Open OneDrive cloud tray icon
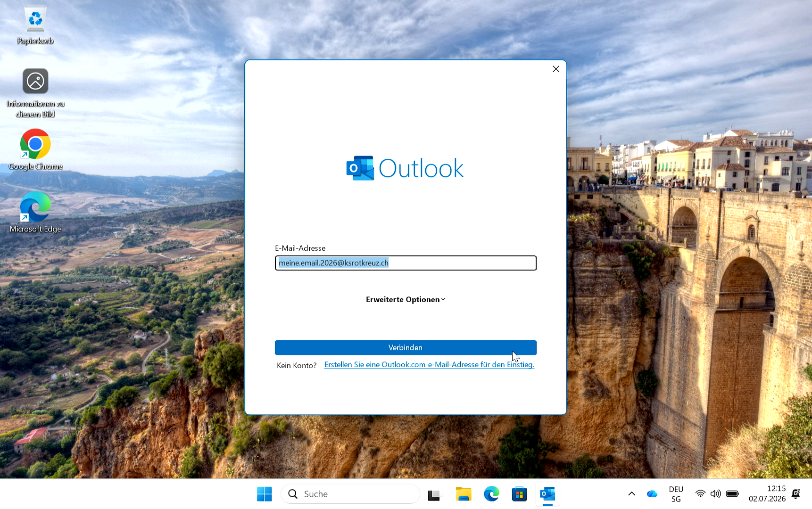This screenshot has width=812, height=509. click(652, 494)
